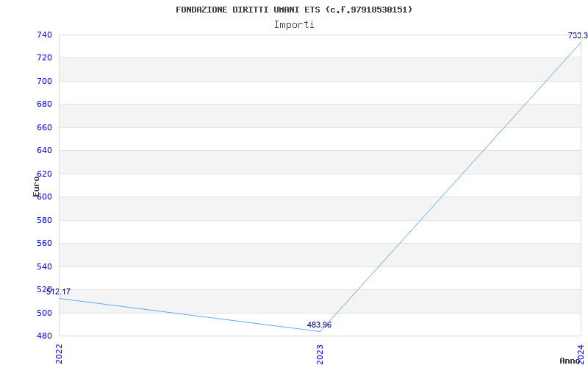Select the 2024 x-axis tick label
The height and width of the screenshot is (368, 588).
(581, 353)
